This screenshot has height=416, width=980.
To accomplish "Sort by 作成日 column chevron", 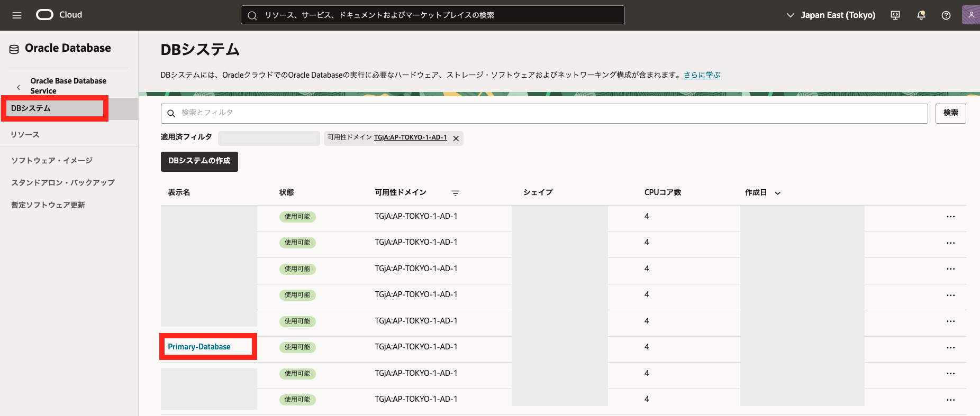I will coord(777,193).
